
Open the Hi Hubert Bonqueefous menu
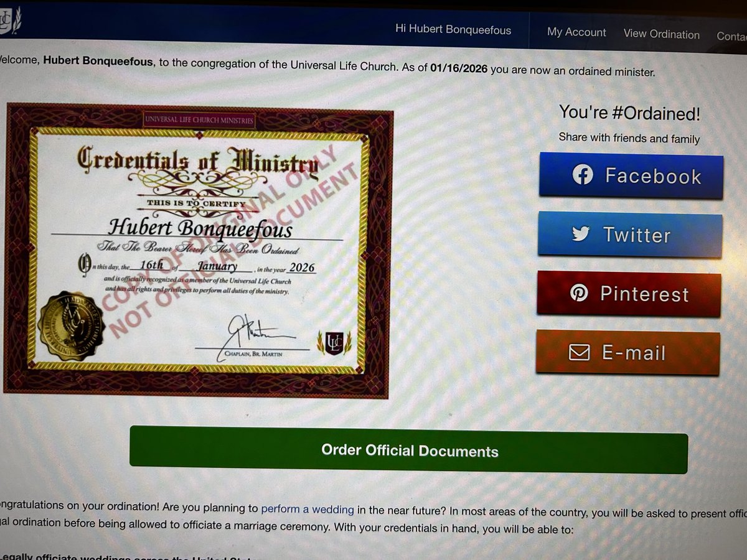[x=453, y=29]
